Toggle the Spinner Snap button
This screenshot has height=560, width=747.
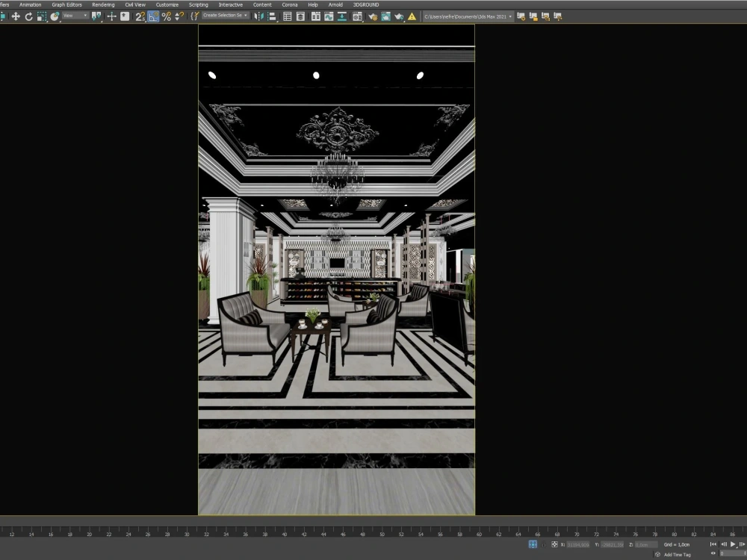click(x=179, y=16)
